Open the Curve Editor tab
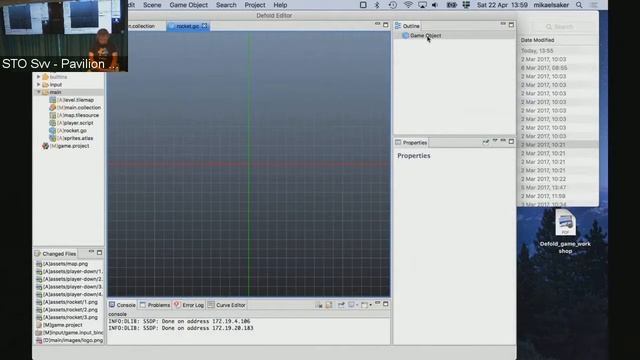The image size is (640, 360). (x=227, y=305)
